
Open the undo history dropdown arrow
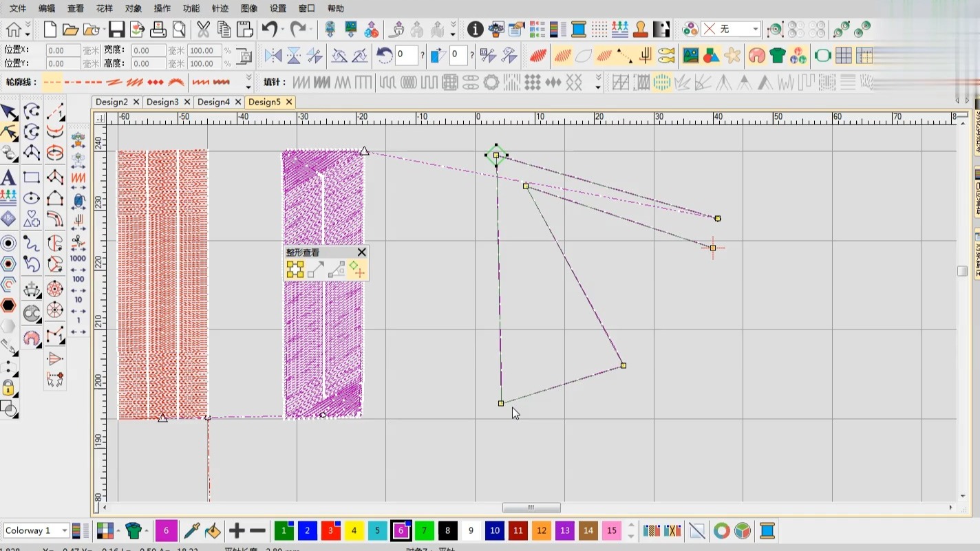tap(282, 30)
